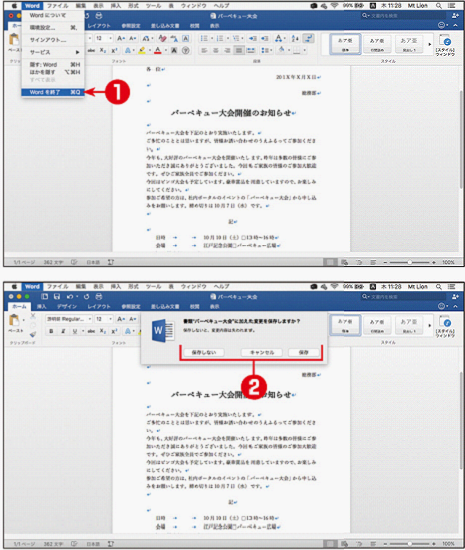465x550 pixels.
Task: Click Print icon in lower screenshot toolbar
Action: pyautogui.click(x=99, y=296)
